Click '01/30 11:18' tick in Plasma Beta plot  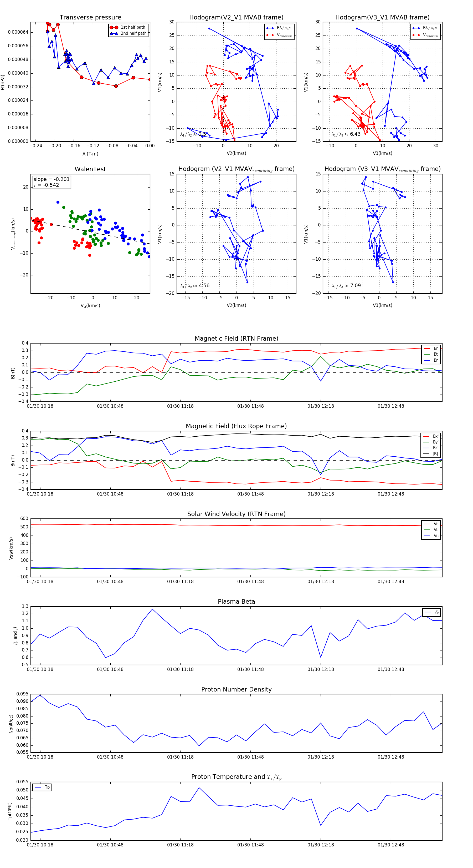(181, 669)
